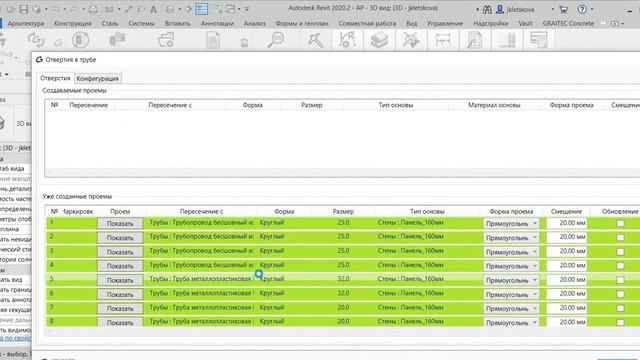This screenshot has width=640, height=360.
Task: Click the Undo arrow in quick access toolbar
Action: (56, 9)
